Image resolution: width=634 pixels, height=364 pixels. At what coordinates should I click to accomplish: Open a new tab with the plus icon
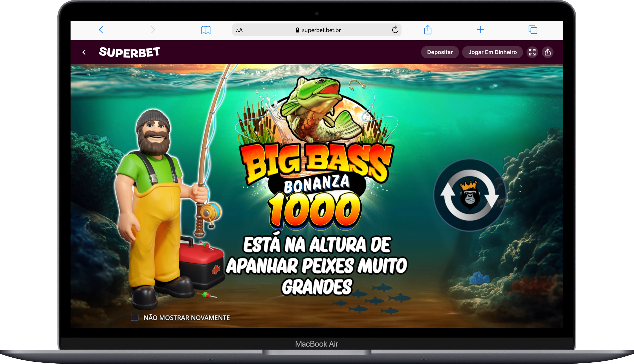(x=480, y=30)
